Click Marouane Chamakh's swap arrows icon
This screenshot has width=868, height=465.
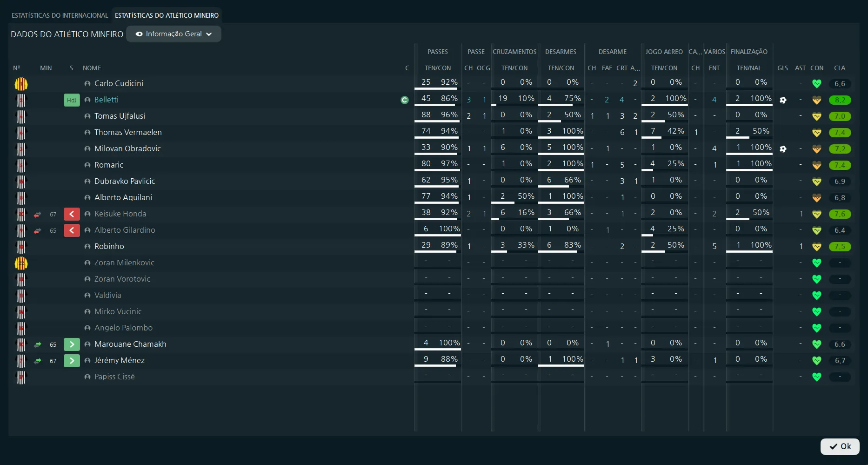pyautogui.click(x=38, y=345)
